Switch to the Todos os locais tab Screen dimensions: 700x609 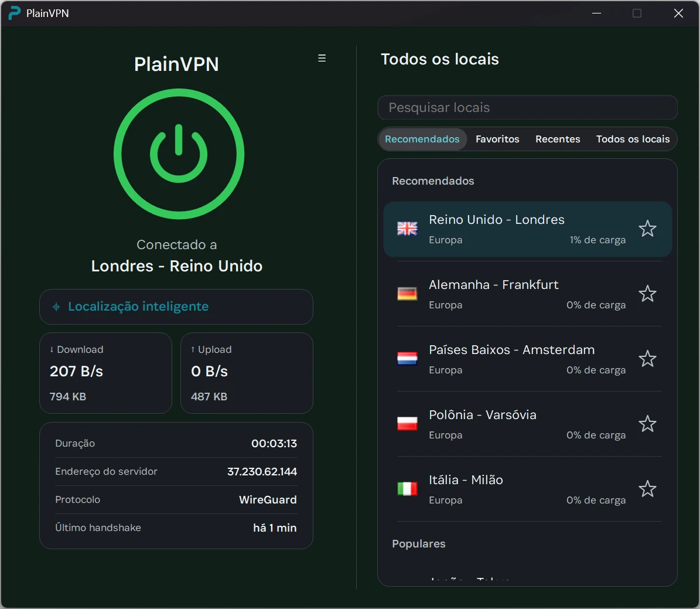pos(633,139)
